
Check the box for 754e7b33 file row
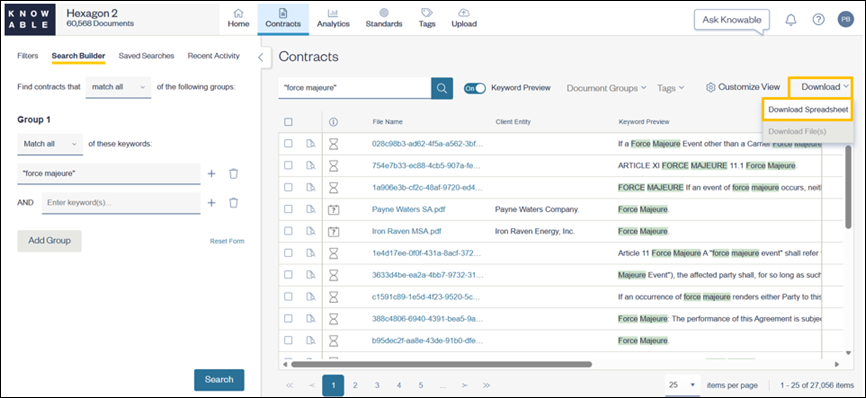coord(288,166)
